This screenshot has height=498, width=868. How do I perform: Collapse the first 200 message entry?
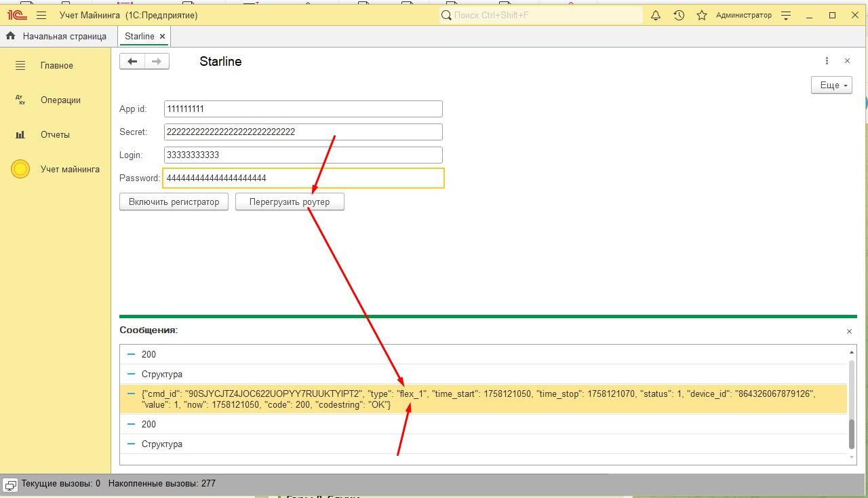[132, 354]
